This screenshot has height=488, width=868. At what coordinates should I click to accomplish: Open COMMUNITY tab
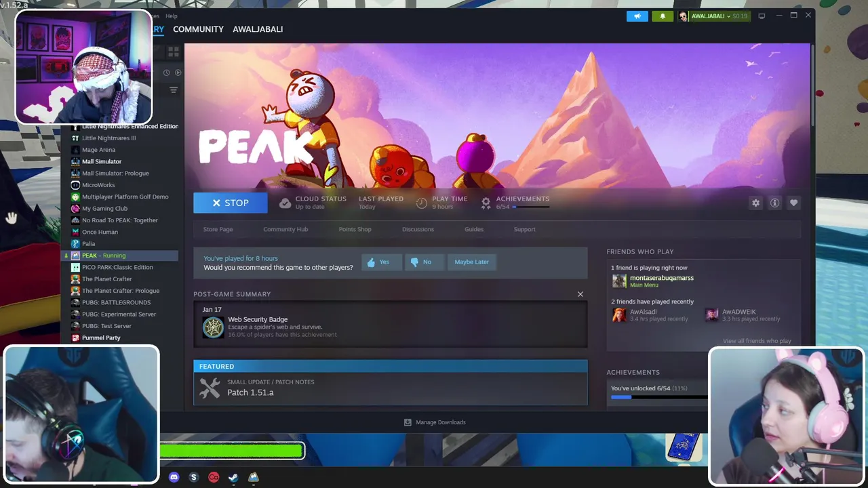pos(198,29)
